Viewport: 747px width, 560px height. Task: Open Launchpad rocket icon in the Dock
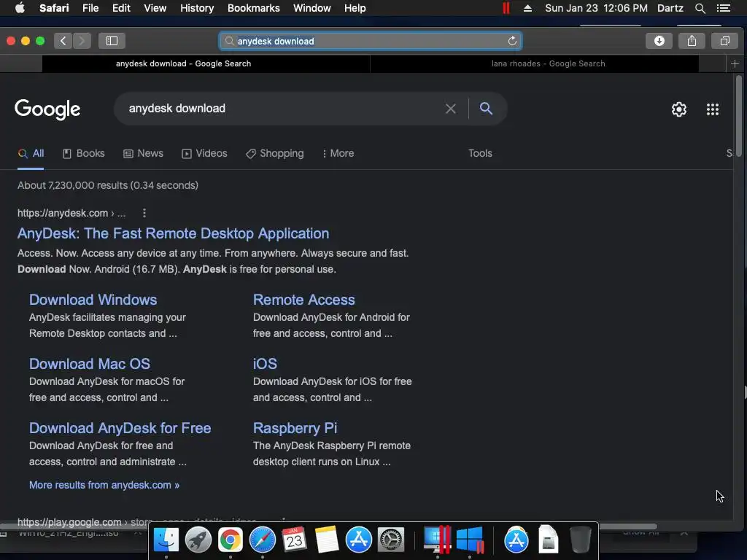[198, 540]
